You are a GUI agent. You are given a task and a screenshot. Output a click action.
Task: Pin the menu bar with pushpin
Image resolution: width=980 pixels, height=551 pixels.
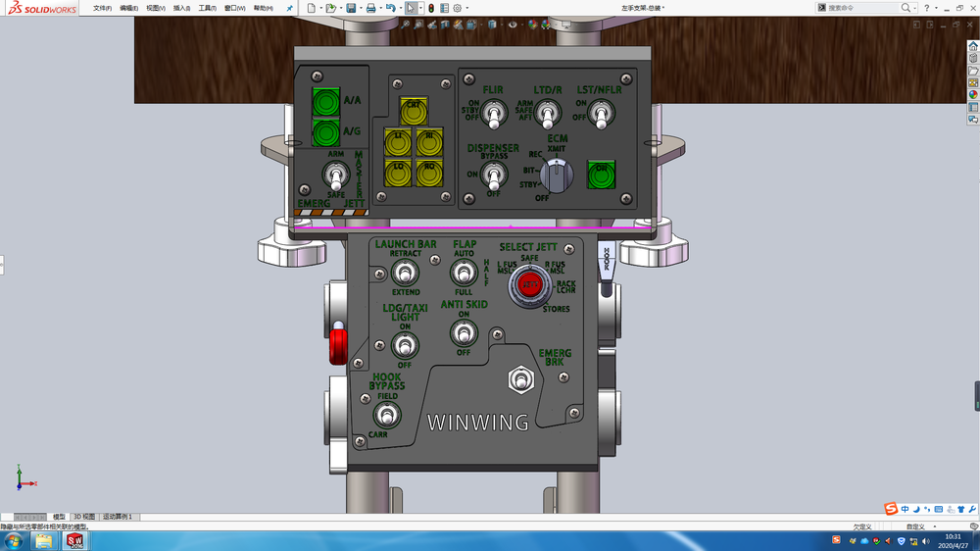pyautogui.click(x=289, y=8)
